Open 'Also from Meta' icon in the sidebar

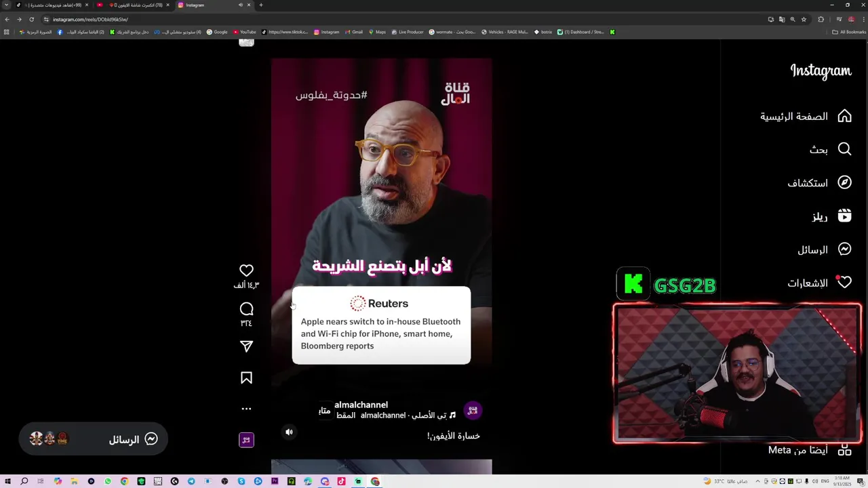coord(844,450)
